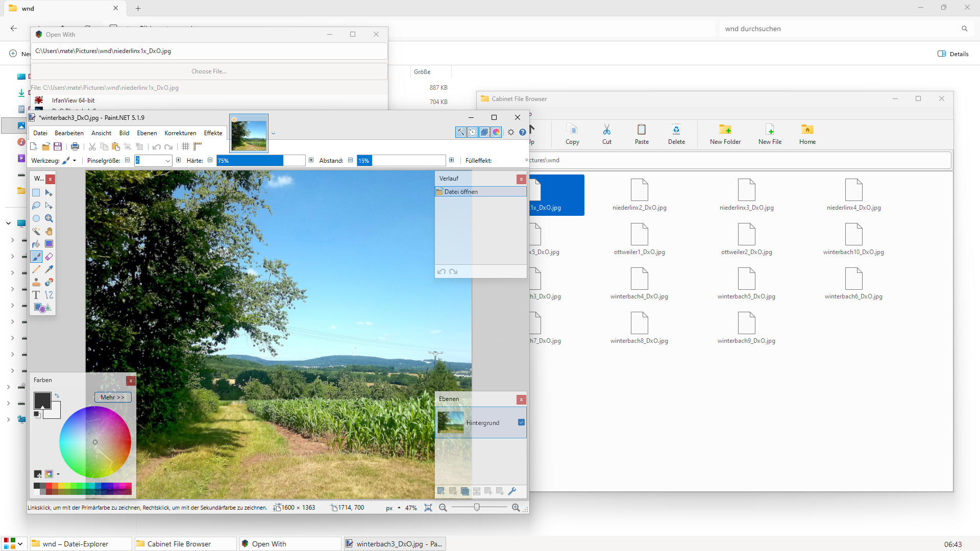Open the Werkzeug tool chooser dropdown
The width and height of the screenshot is (980, 551).
point(75,161)
